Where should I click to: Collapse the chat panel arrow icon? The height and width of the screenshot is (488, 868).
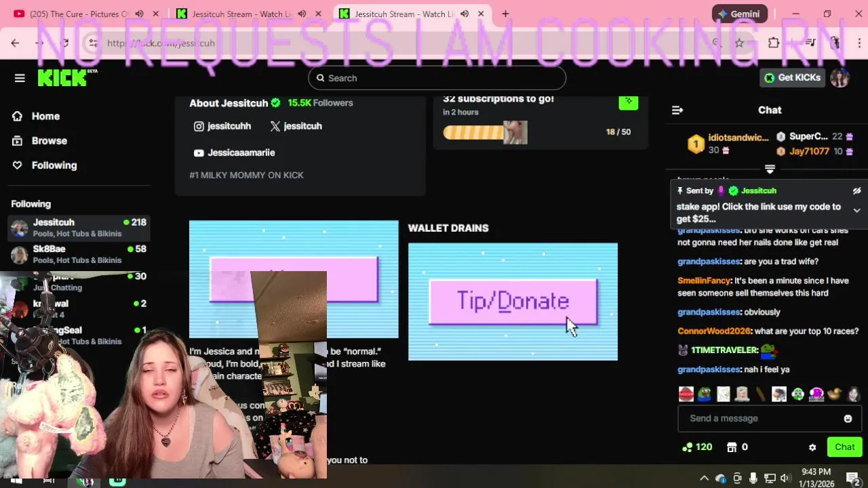pyautogui.click(x=677, y=110)
